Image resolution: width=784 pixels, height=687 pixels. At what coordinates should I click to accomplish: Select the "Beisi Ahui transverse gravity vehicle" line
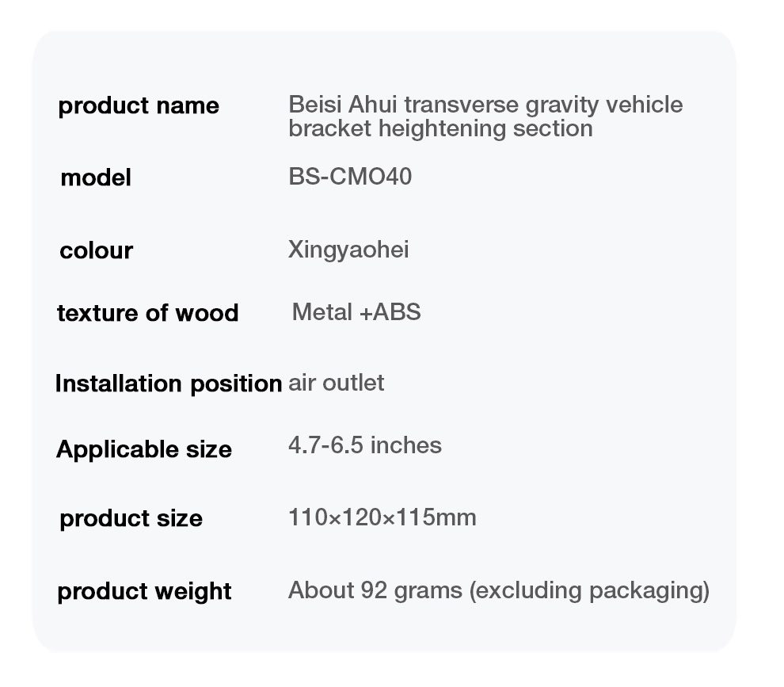(x=485, y=105)
